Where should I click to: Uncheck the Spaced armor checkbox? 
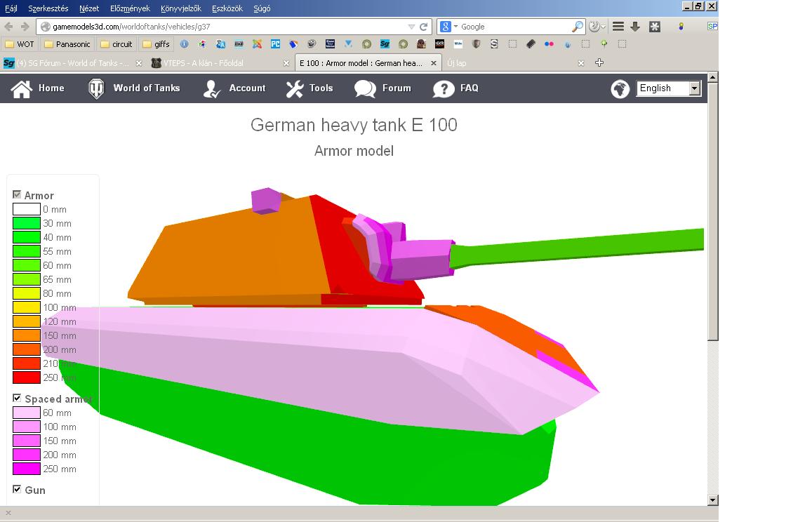[x=17, y=398]
